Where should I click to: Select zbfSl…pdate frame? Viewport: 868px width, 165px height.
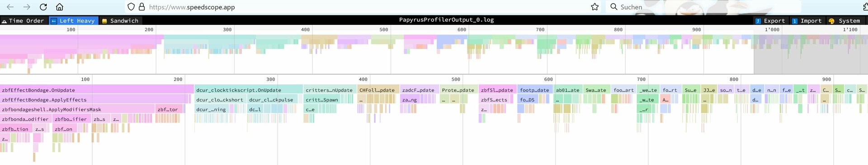[497, 90]
